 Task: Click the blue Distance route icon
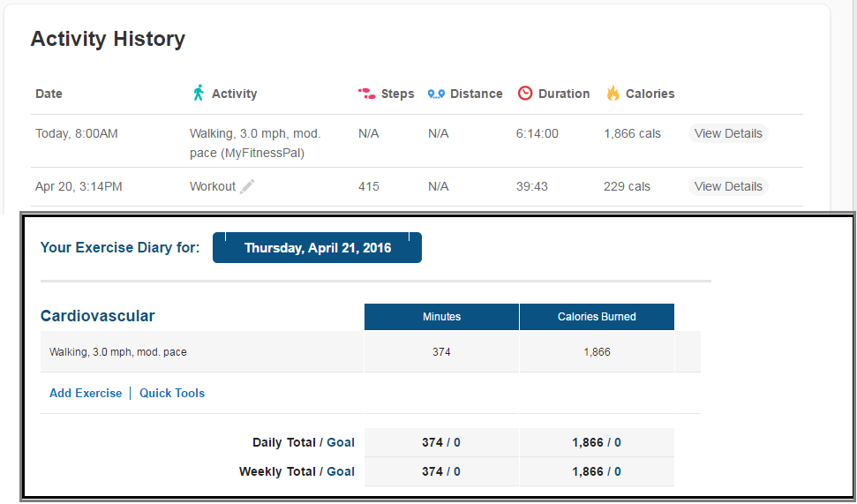coord(436,94)
